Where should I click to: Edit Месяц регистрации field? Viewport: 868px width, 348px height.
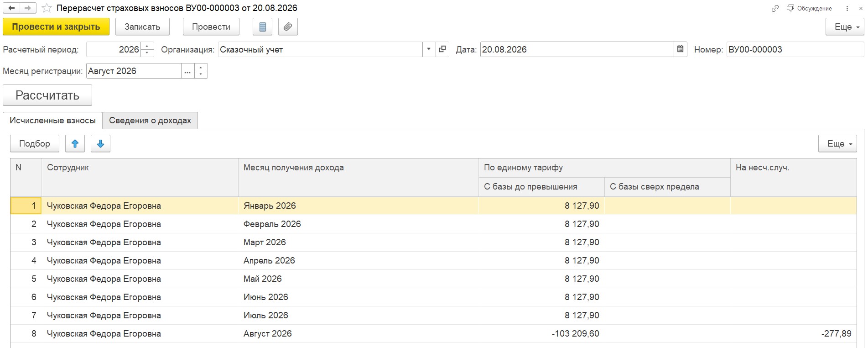[x=133, y=71]
